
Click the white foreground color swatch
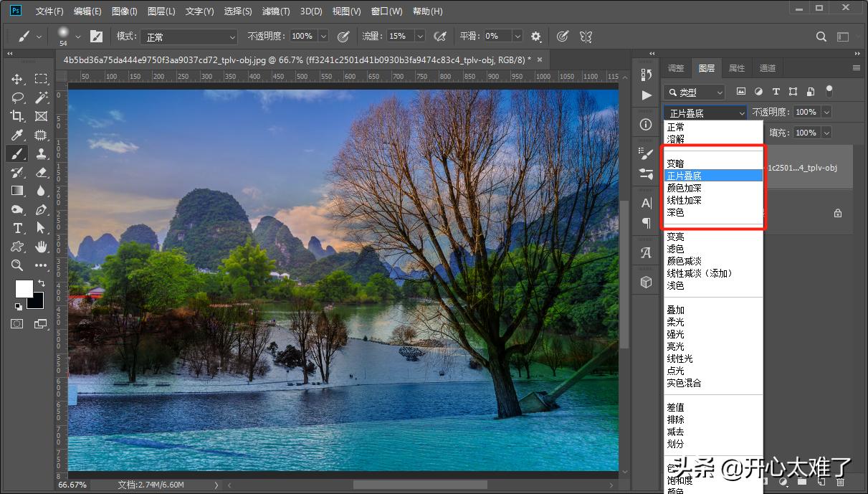click(x=23, y=288)
